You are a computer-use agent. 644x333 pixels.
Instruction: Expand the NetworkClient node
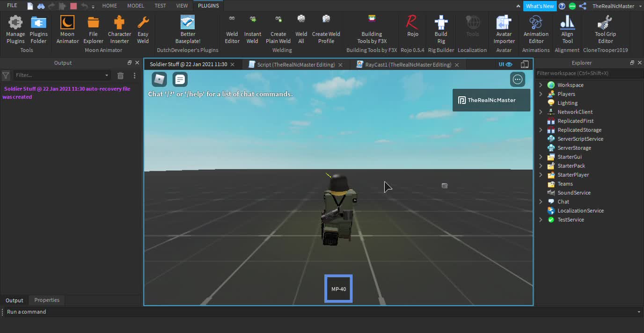click(541, 112)
